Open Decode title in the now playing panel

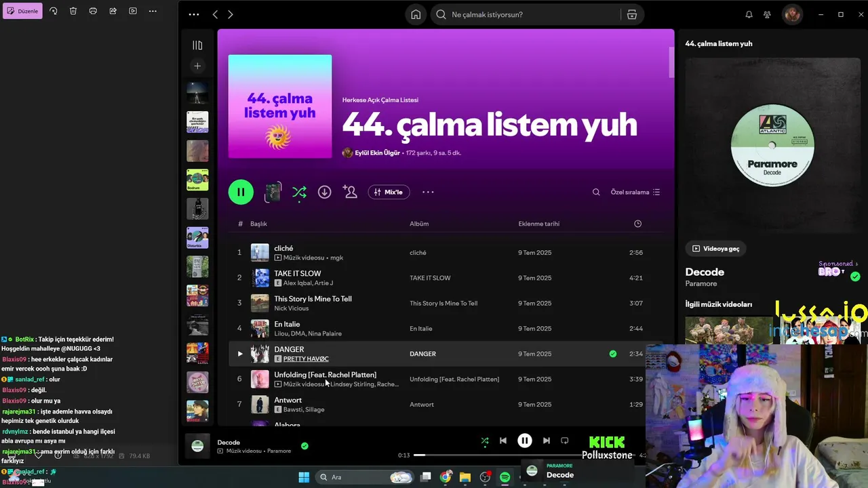705,272
